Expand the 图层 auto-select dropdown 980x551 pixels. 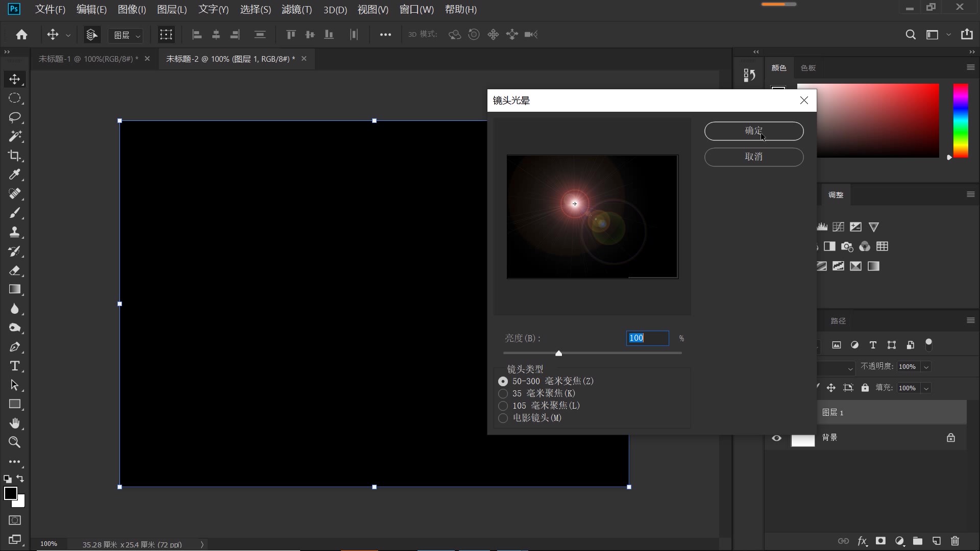pyautogui.click(x=126, y=35)
